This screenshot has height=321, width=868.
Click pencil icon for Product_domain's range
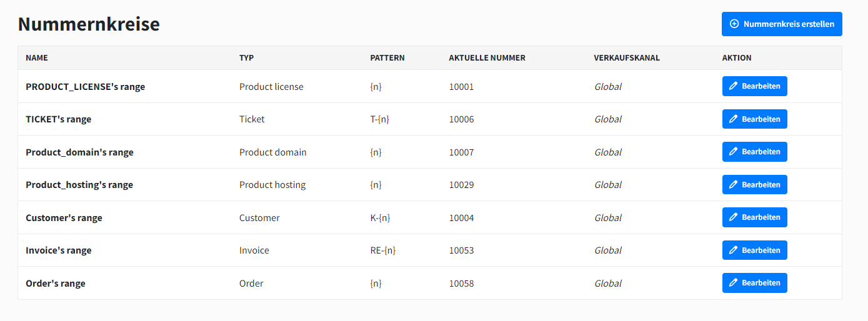734,152
